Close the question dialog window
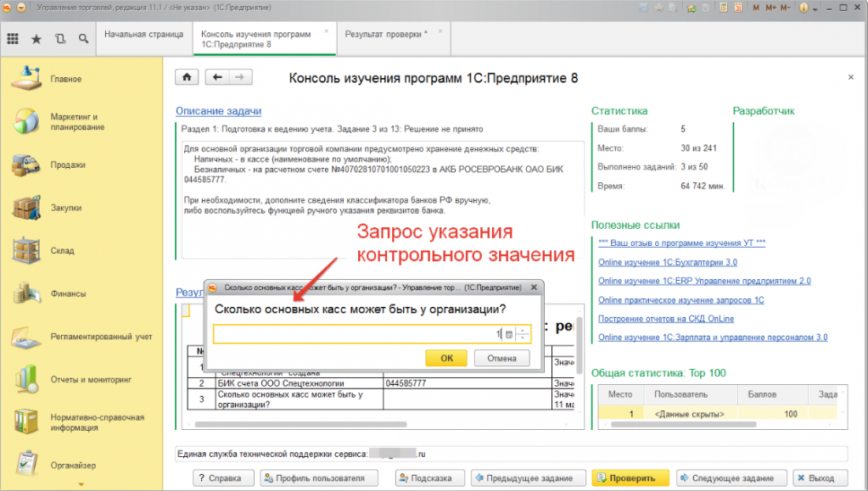The image size is (868, 491). pyautogui.click(x=534, y=287)
